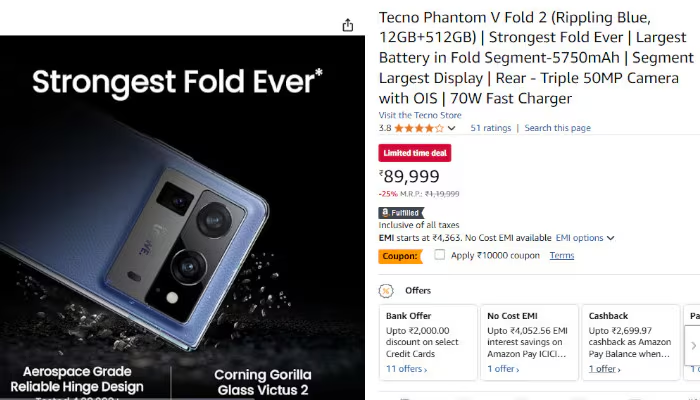Select the Bank Offer card
The image size is (700, 400).
(428, 342)
